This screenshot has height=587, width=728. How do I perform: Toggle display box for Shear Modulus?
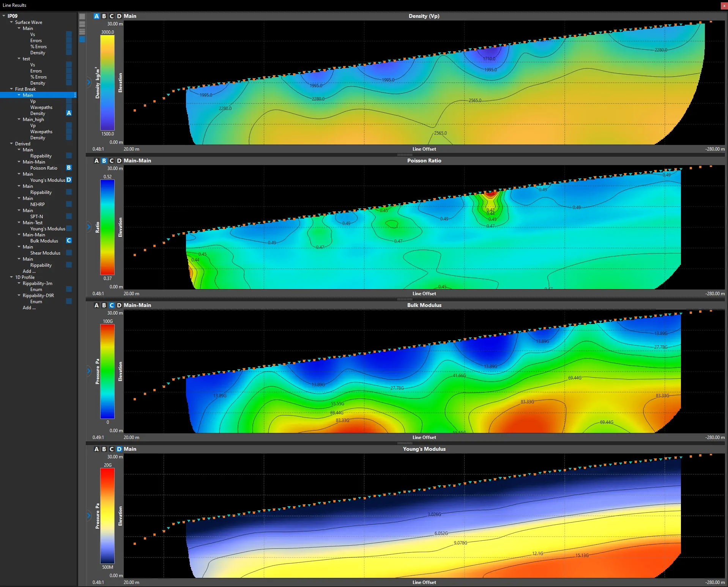(69, 253)
